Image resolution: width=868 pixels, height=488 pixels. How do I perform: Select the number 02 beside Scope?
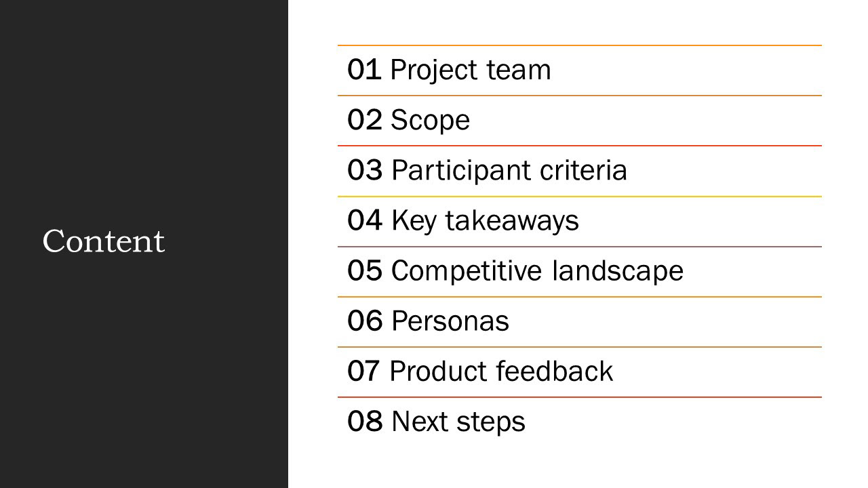point(364,121)
